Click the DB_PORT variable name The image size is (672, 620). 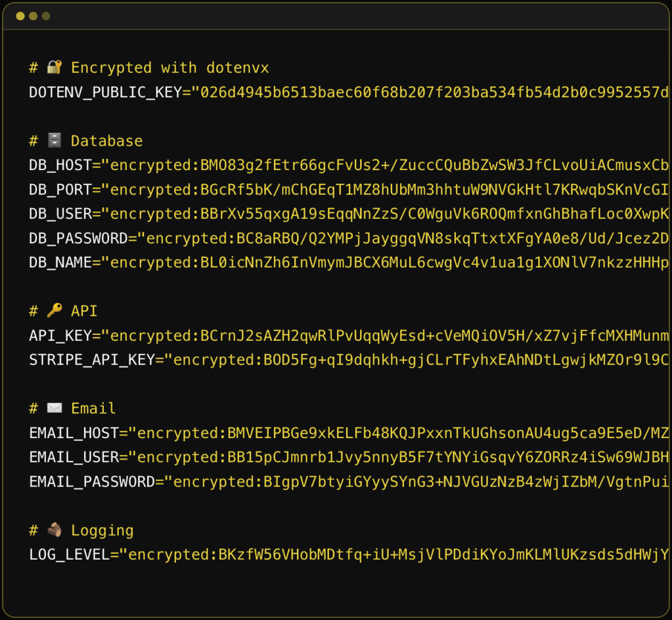pyautogui.click(x=60, y=190)
